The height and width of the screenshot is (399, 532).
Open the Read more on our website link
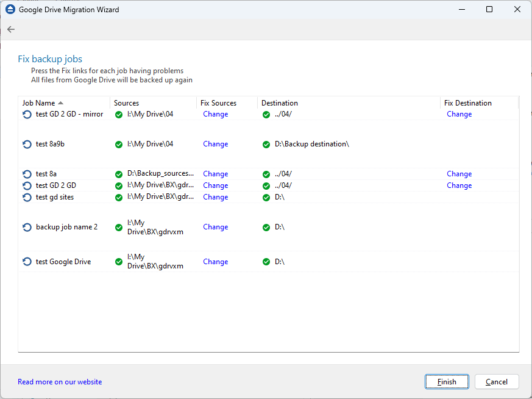59,381
